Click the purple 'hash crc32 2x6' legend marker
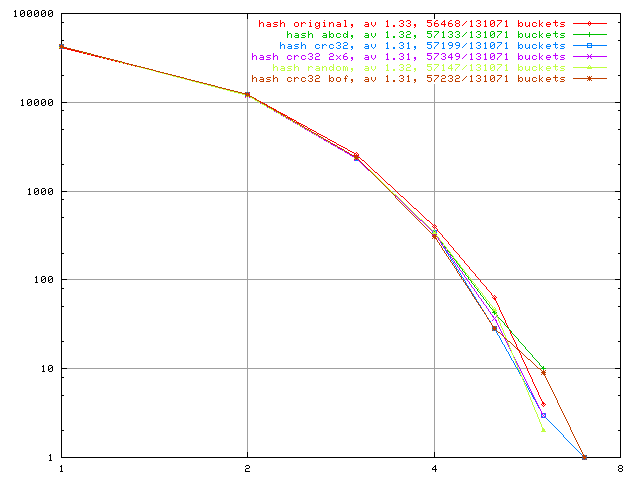Image resolution: width=640 pixels, height=480 pixels. coord(590,56)
